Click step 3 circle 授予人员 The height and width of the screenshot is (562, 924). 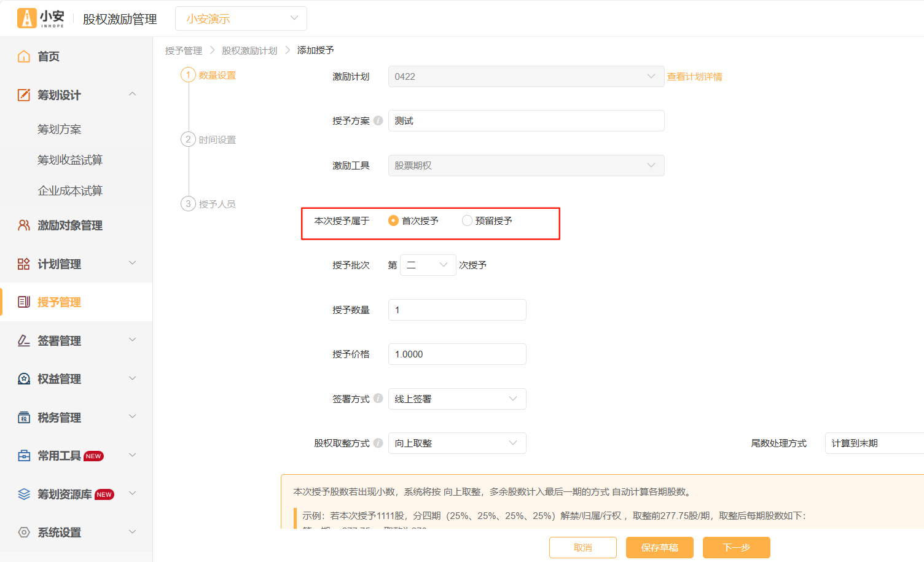point(188,204)
